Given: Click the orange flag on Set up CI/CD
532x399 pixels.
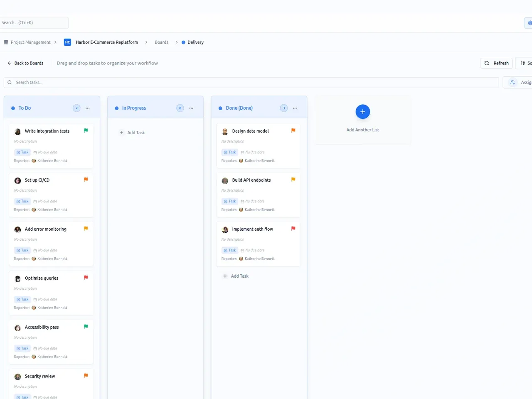Looking at the screenshot, I should tap(86, 180).
